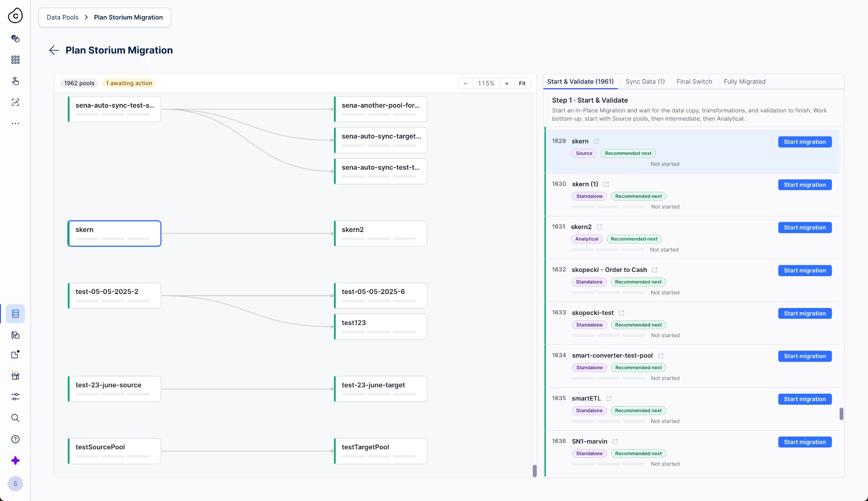This screenshot has width=868, height=501.
Task: Click the image scan icon in sidebar
Action: [x=15, y=102]
